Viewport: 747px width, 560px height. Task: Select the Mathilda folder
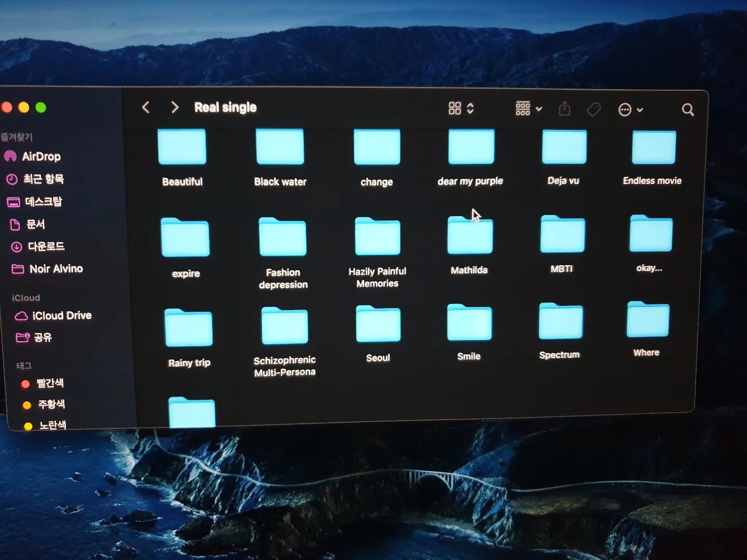point(469,245)
